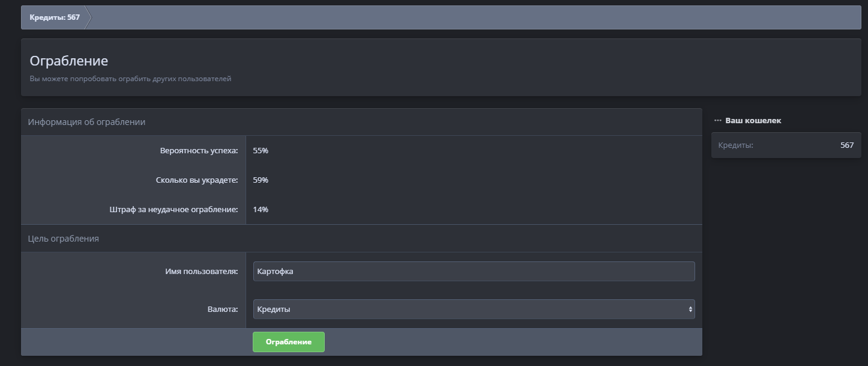Select the Ваш кошелек sidebar heading
Screen dimensions: 868x366
pos(753,121)
